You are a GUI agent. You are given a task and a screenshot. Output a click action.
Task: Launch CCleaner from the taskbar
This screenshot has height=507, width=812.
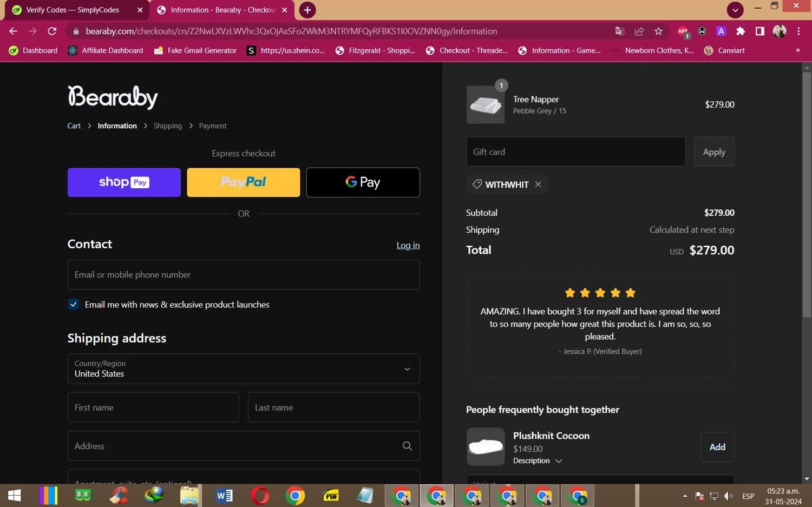(119, 496)
